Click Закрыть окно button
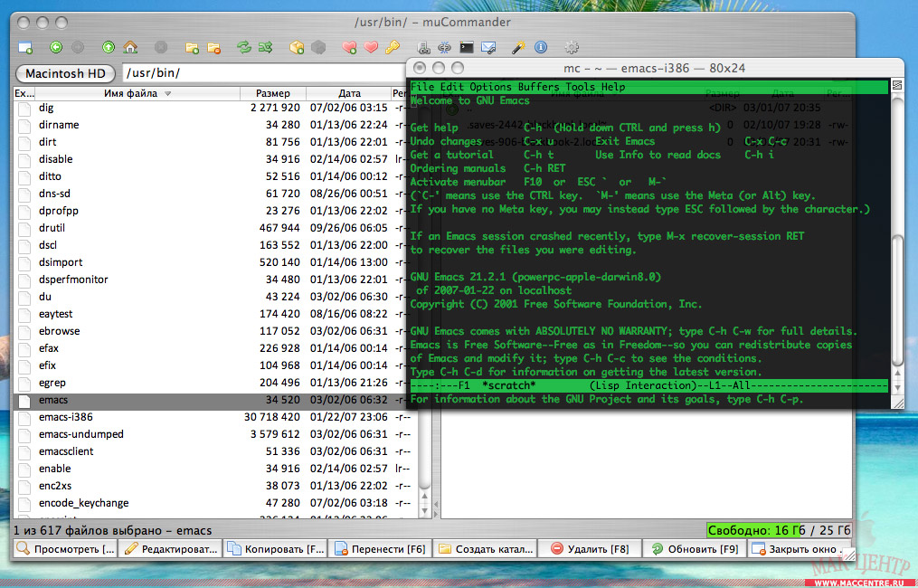Screen dimensions: 918x588 pyautogui.click(x=800, y=549)
